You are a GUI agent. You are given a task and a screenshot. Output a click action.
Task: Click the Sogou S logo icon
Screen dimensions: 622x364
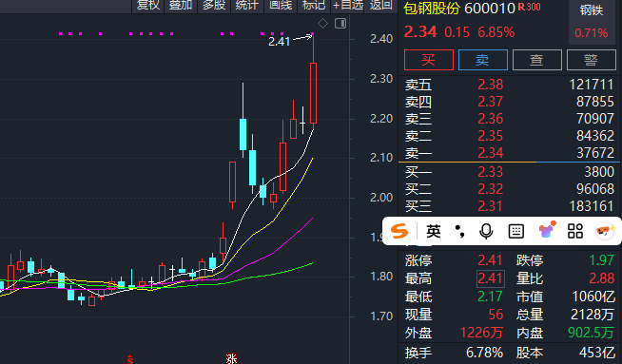click(x=399, y=231)
